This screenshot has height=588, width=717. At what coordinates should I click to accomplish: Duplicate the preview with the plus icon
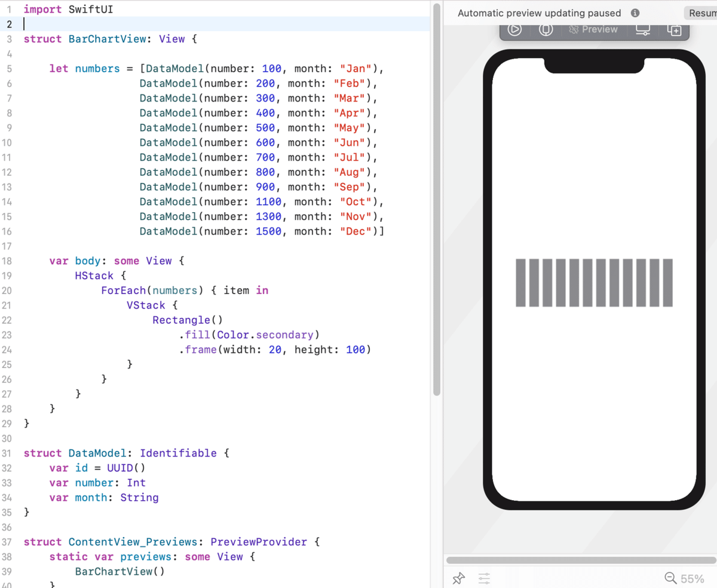674,29
